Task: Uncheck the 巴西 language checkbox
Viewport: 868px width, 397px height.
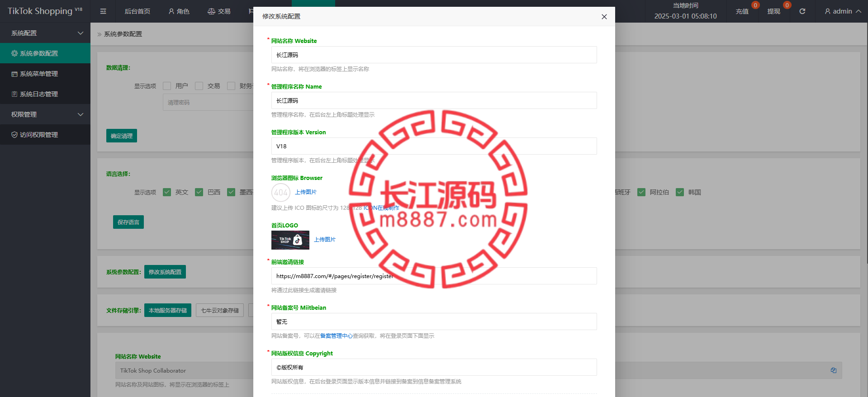Action: [x=199, y=192]
